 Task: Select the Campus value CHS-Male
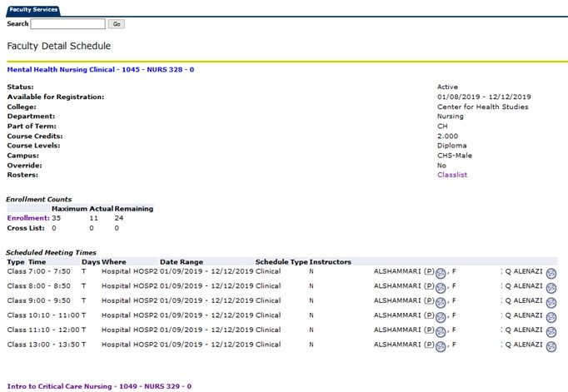454,156
